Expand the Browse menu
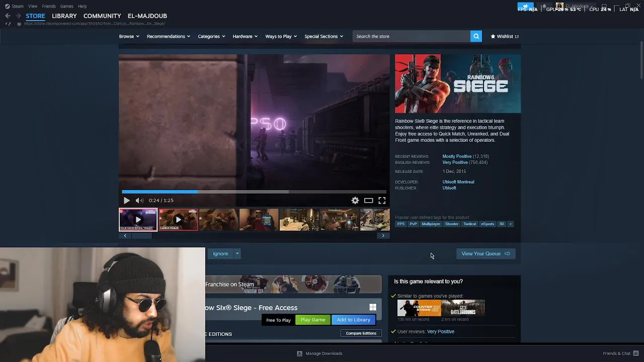Screen dimensions: 644x362 (x=129, y=36)
